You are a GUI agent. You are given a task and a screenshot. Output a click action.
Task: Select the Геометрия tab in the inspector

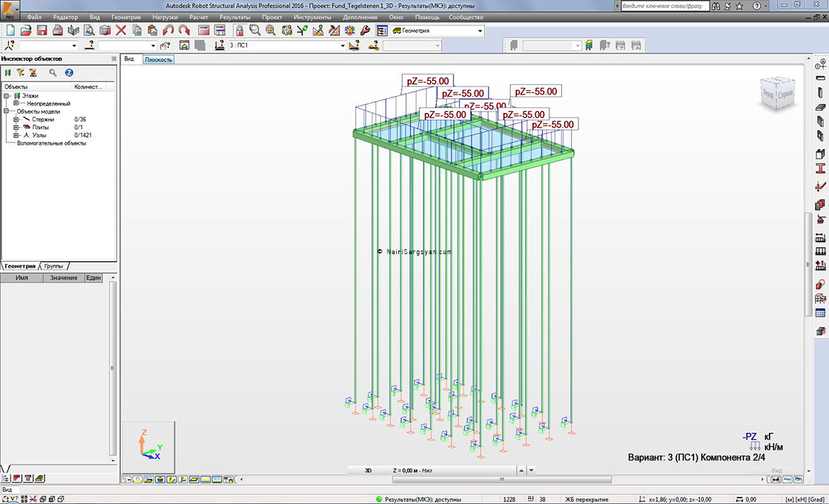tap(20, 266)
